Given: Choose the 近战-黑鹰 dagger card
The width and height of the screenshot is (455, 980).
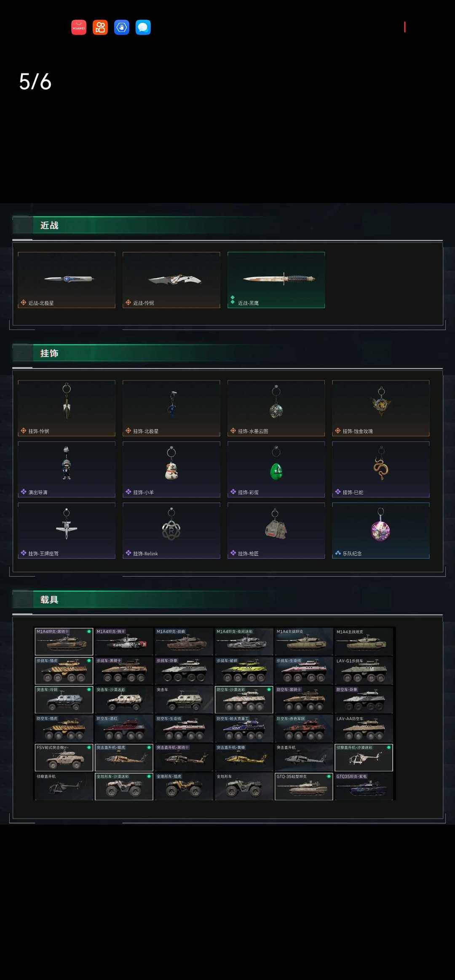Looking at the screenshot, I should coord(276,280).
